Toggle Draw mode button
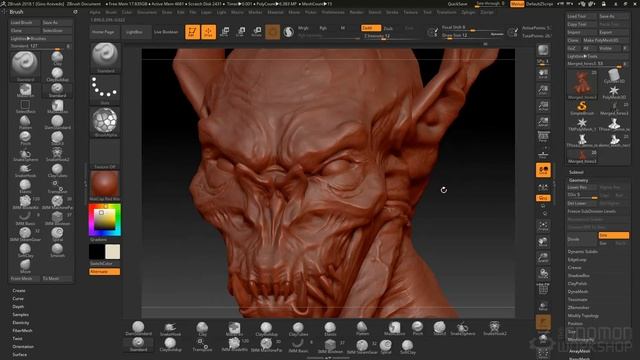The height and width of the screenshot is (360, 640). click(209, 32)
